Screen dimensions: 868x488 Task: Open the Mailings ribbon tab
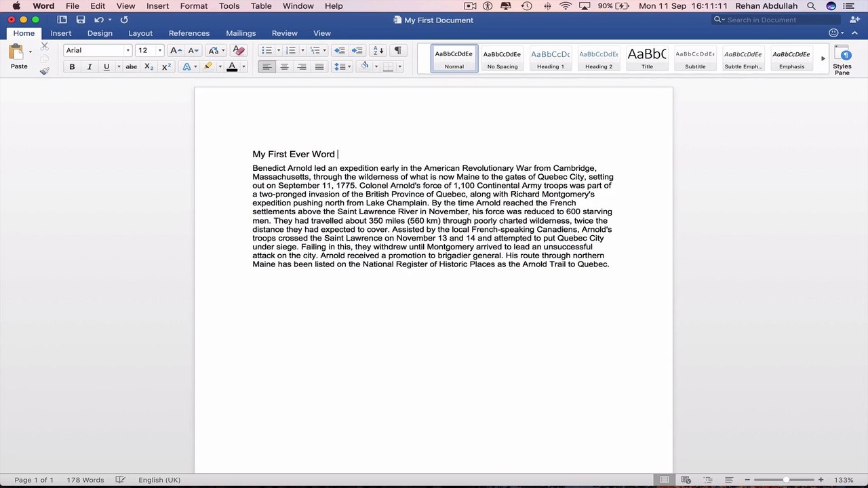tap(241, 33)
